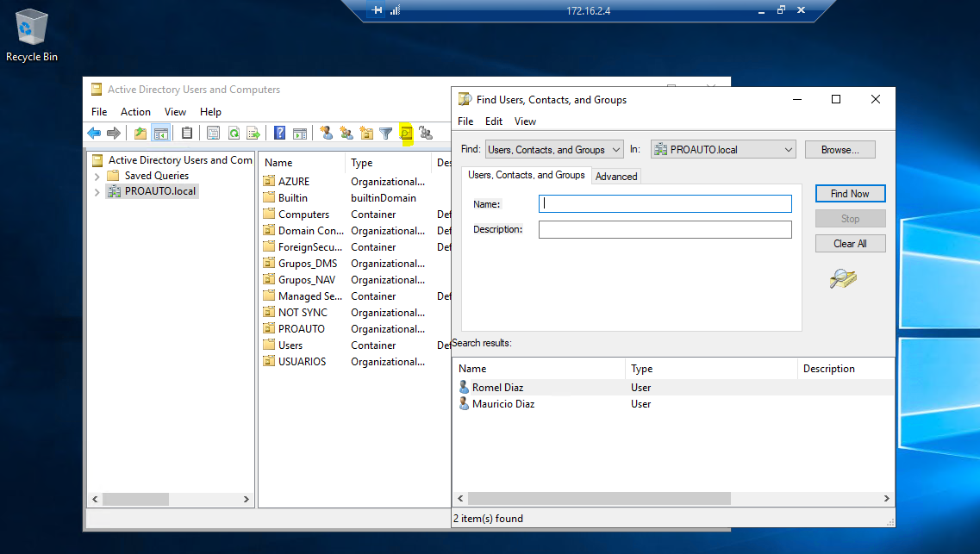
Task: Click the Browse... button
Action: (x=840, y=149)
